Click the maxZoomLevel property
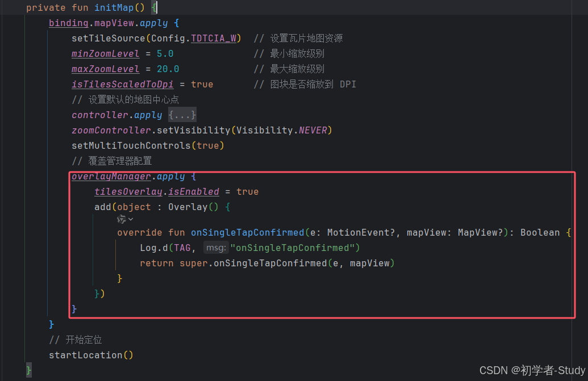Screen dimensions: 588x381 tap(105, 69)
